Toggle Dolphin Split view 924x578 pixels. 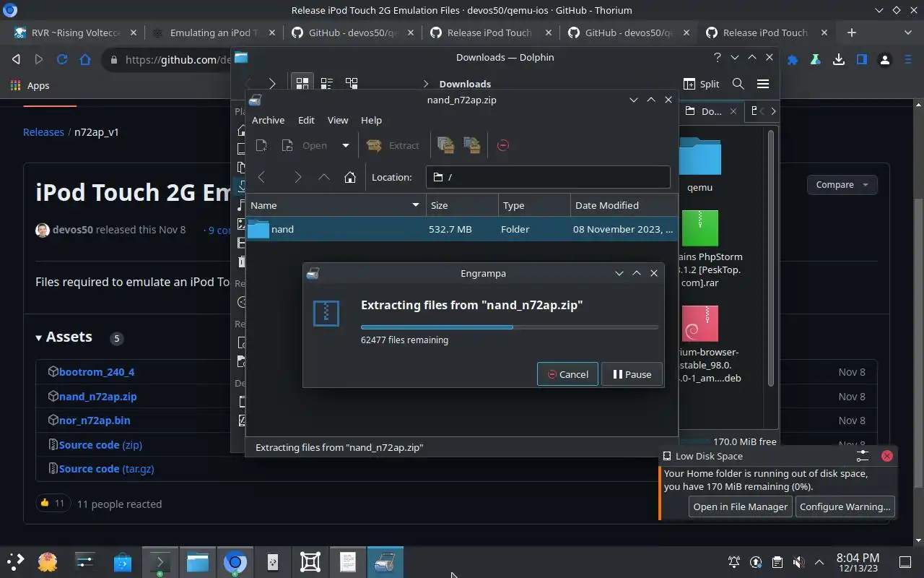(701, 84)
